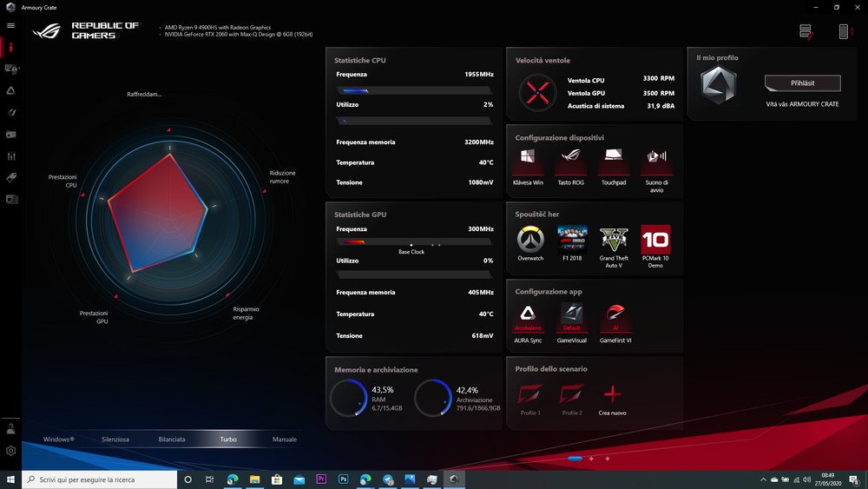Open settings gear in the sidebar
The width and height of the screenshot is (868, 489).
[x=10, y=451]
